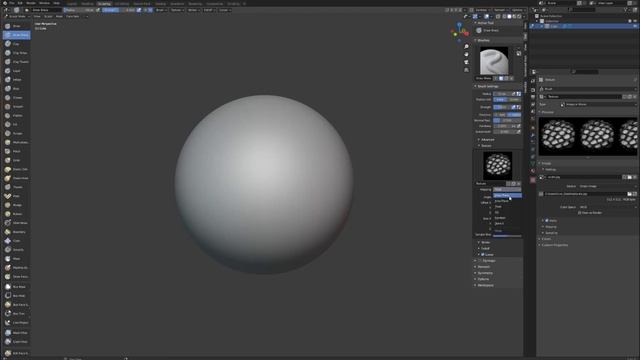
Task: Select the Crease brush tool
Action: tap(16, 98)
